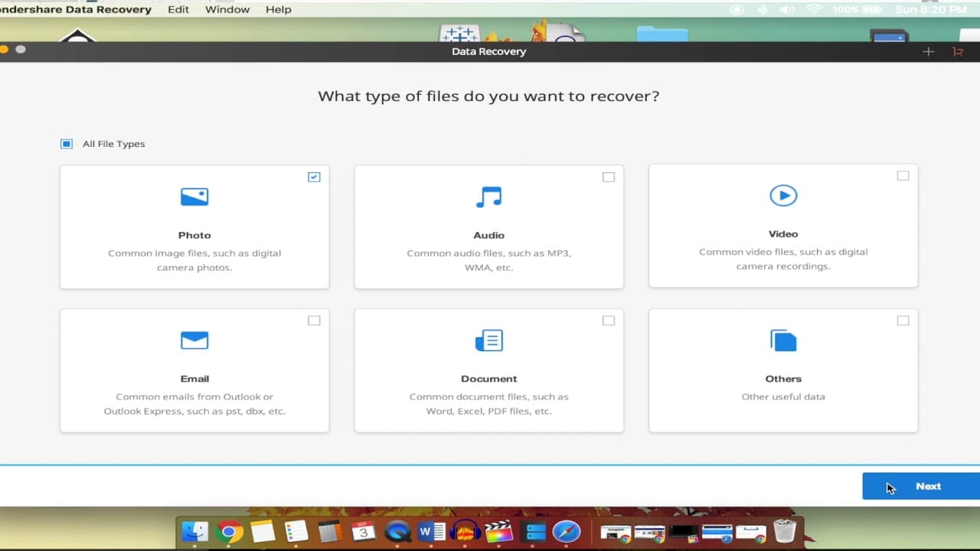This screenshot has height=551, width=980.
Task: Open the Help menu
Action: click(279, 9)
